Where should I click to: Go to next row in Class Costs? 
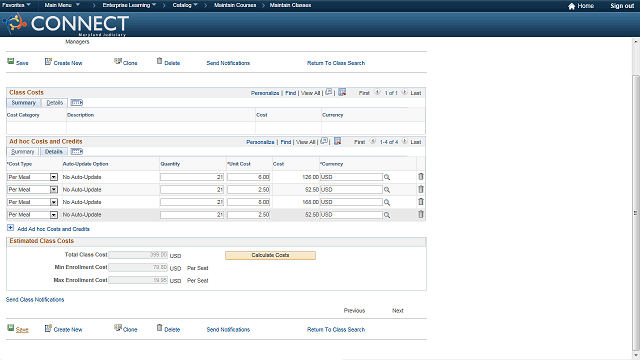pos(404,92)
